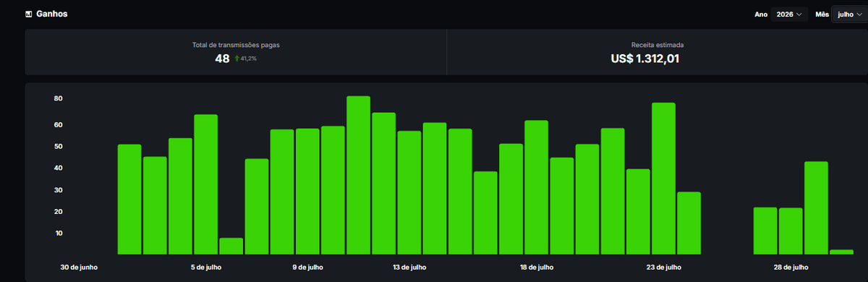
Task: Click the Ganhos chart icon beside the title
Action: coord(28,14)
